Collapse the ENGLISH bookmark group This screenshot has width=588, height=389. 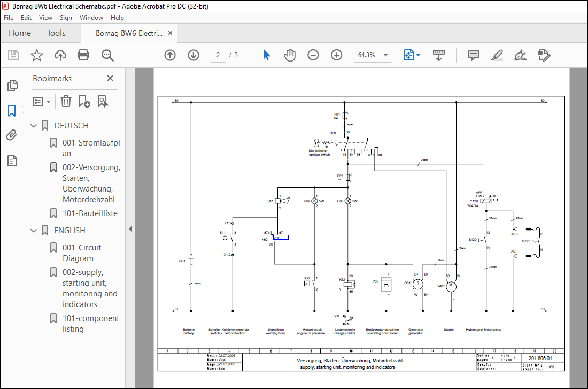34,231
